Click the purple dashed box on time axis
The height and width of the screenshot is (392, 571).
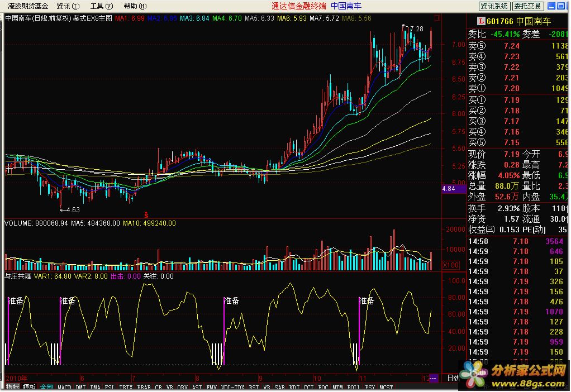pos(434,378)
